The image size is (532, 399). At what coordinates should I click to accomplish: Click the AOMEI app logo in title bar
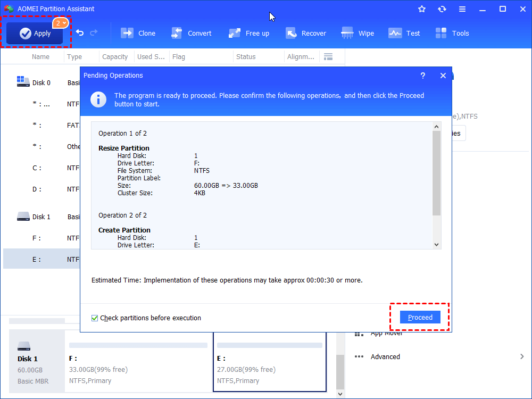(9, 9)
